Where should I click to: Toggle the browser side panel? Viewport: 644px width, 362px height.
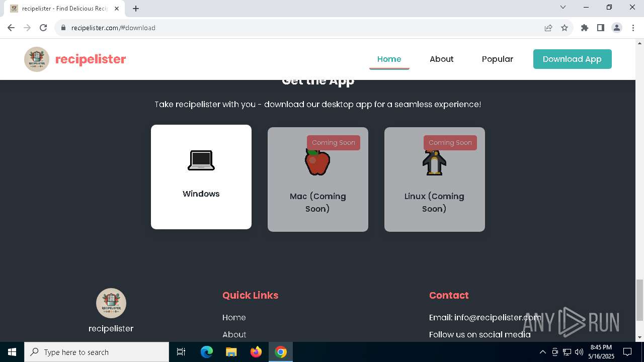coord(601,28)
